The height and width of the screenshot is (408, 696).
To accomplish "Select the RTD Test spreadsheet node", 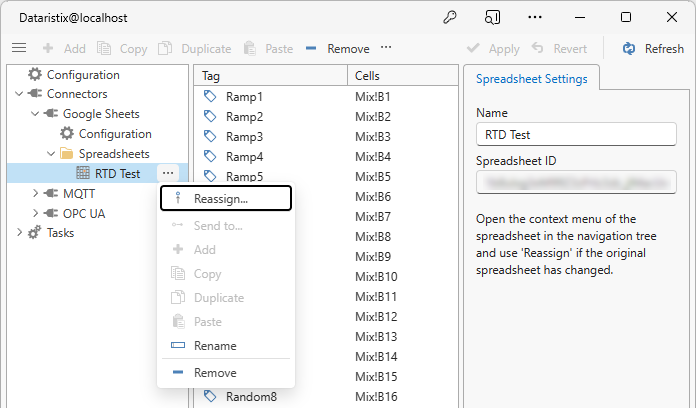I will pyautogui.click(x=117, y=174).
